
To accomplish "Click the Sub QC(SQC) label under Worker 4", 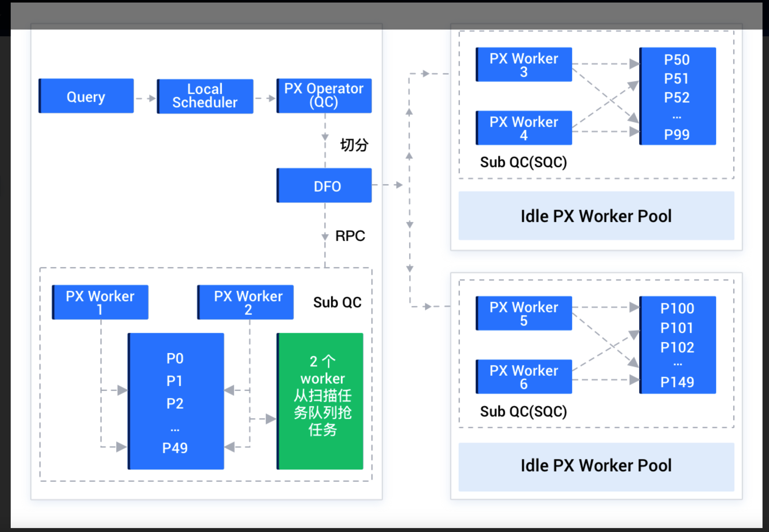I will (x=523, y=162).
